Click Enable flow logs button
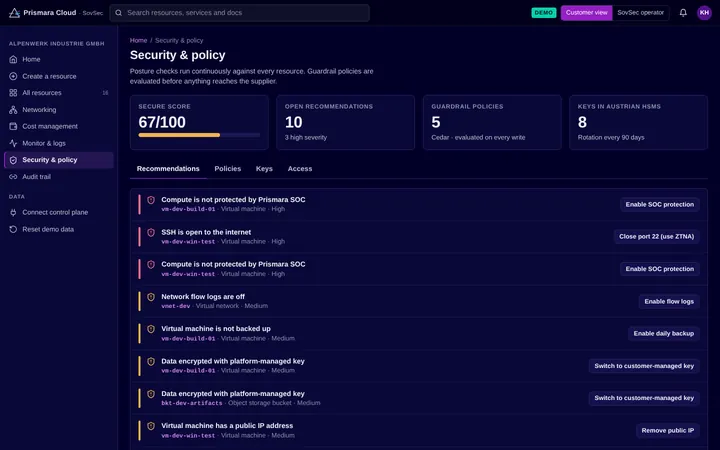 click(669, 301)
